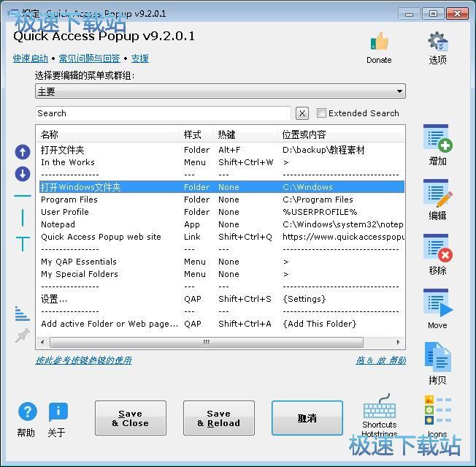Click the Save & Close button
The image size is (476, 467).
(131, 418)
